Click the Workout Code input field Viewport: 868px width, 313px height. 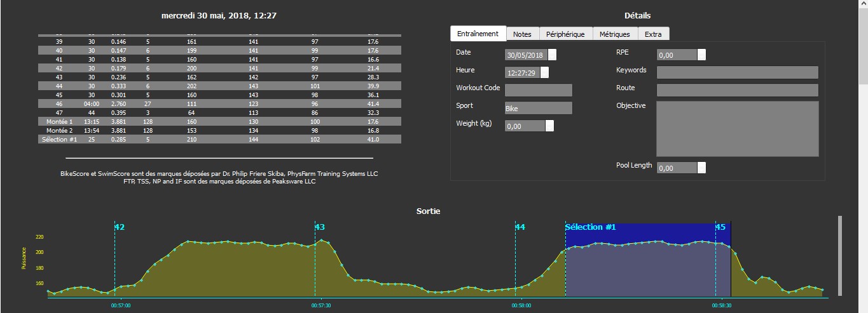pyautogui.click(x=539, y=90)
